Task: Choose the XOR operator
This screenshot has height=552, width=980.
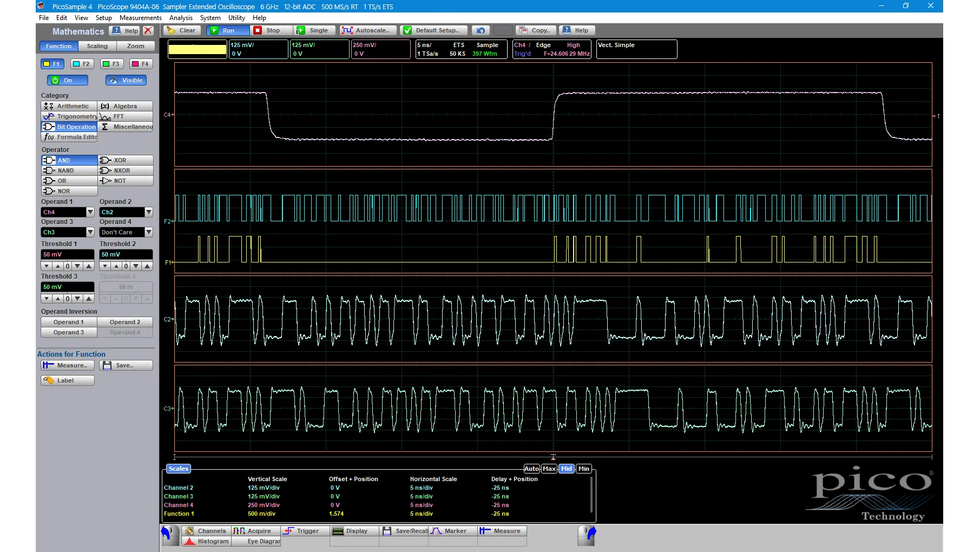Action: [x=126, y=160]
